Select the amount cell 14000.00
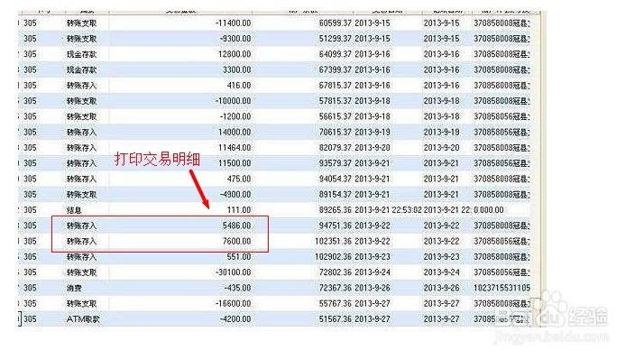The image size is (644, 359). tap(235, 133)
